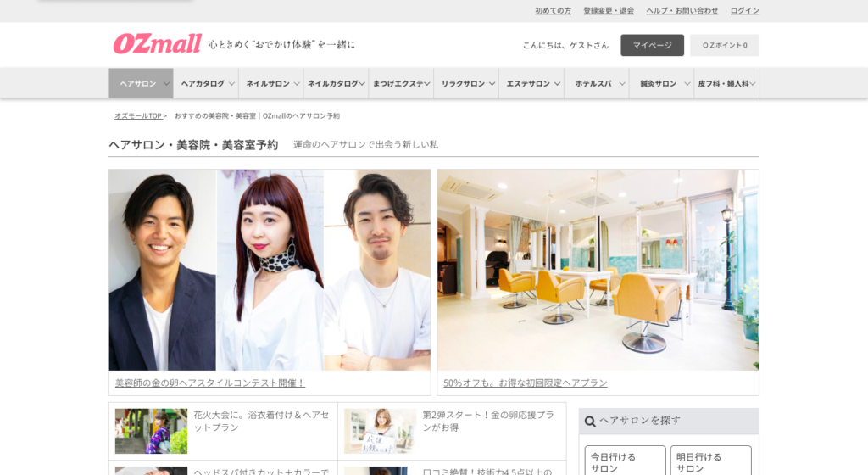Click the オズモールTOP breadcrumb link
868x475 pixels.
coord(138,115)
